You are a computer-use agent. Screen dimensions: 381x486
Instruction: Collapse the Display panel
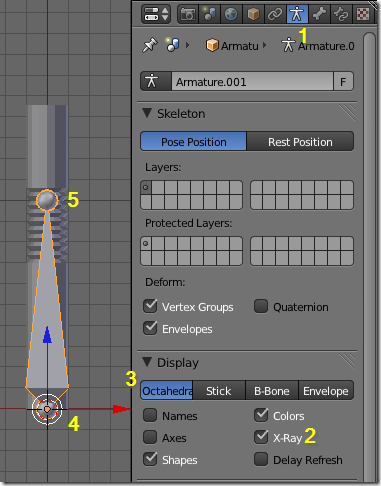coord(147,362)
